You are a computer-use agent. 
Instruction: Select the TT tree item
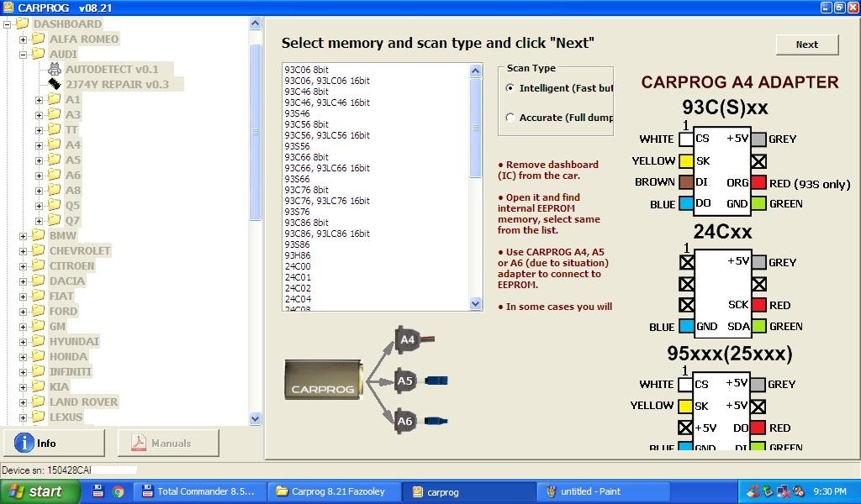point(72,130)
